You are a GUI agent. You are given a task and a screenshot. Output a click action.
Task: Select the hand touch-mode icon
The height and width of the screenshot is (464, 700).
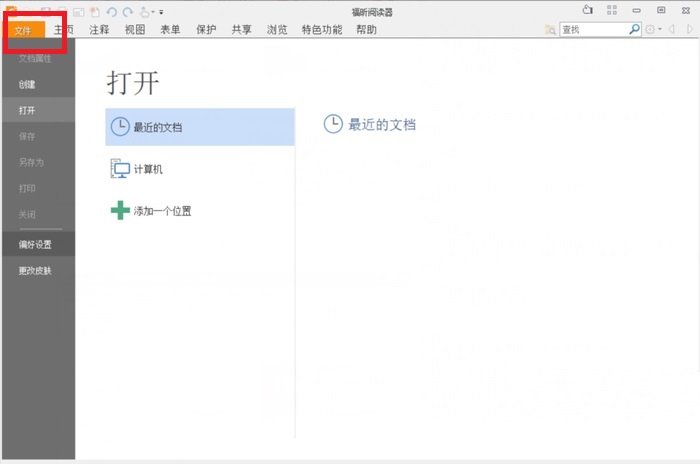pyautogui.click(x=145, y=12)
